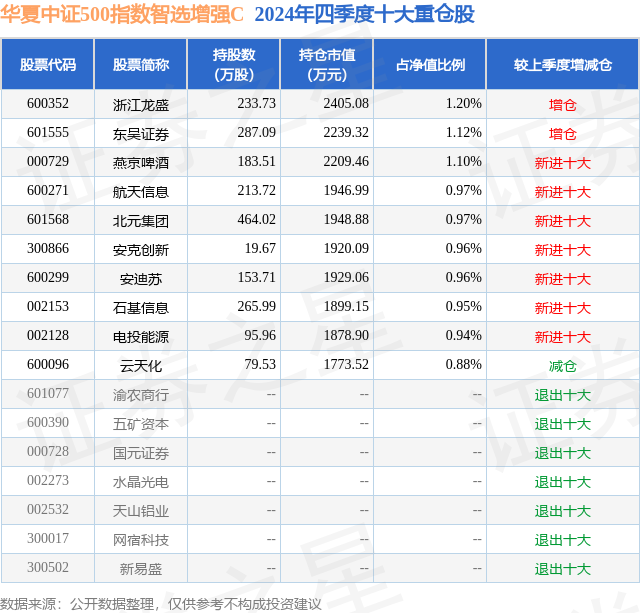Select stock code 600096

tap(48, 364)
